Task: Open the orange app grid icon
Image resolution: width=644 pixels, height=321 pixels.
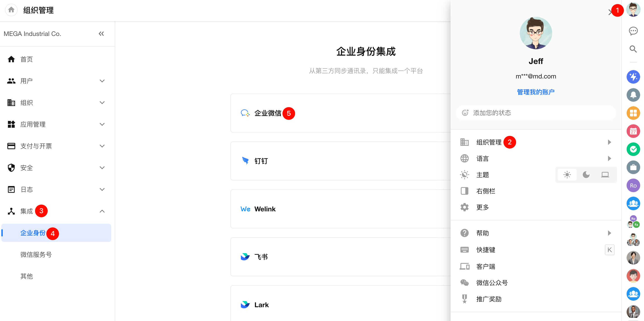Action: click(633, 113)
